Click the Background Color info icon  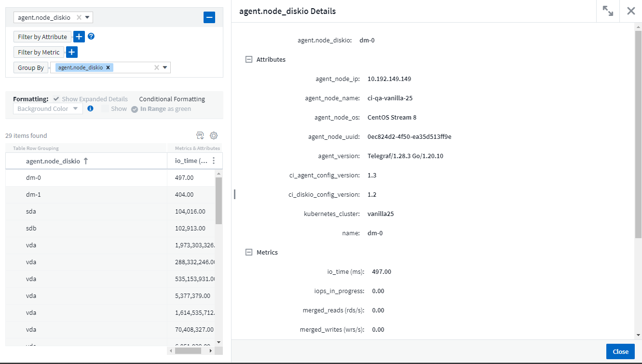pyautogui.click(x=90, y=109)
